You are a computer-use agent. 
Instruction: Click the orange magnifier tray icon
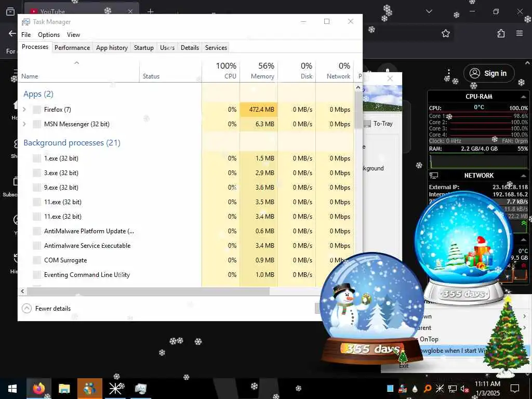click(x=428, y=389)
